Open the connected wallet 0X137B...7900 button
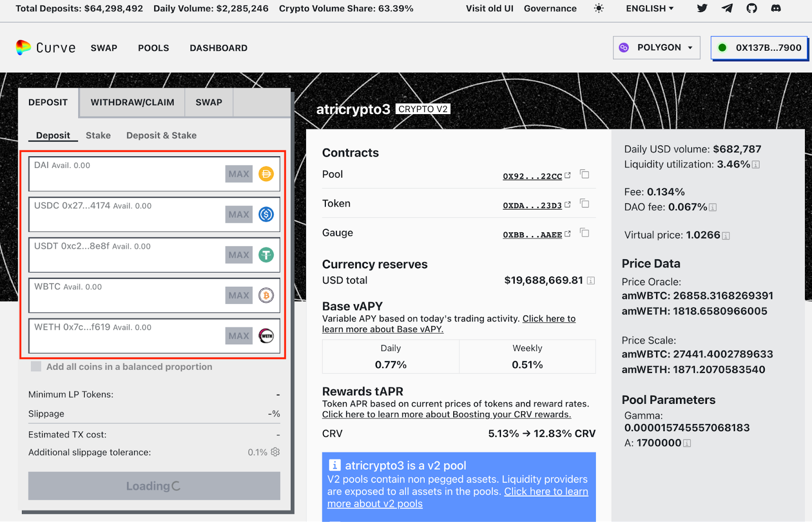Viewport: 812px width, 522px height. [x=759, y=48]
